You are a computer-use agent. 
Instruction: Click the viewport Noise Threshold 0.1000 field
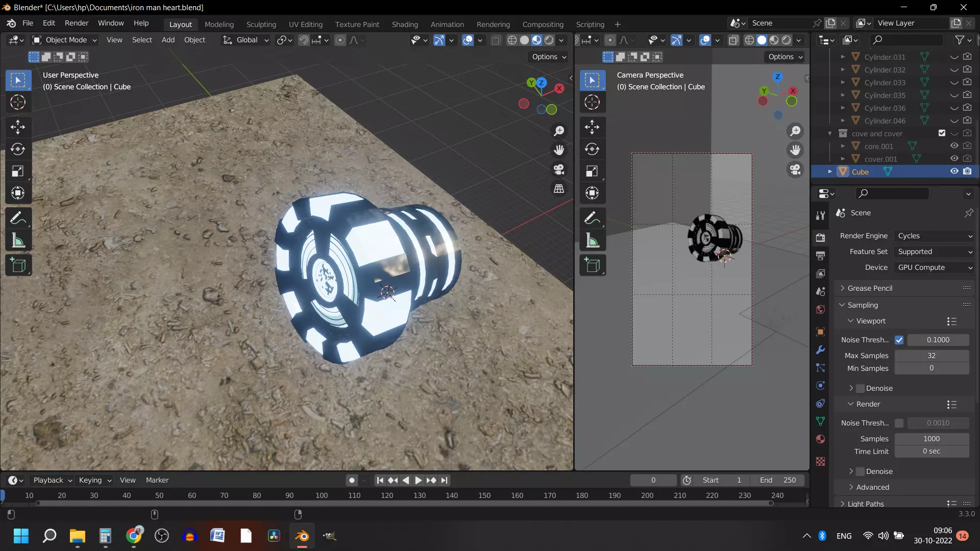pyautogui.click(x=938, y=340)
